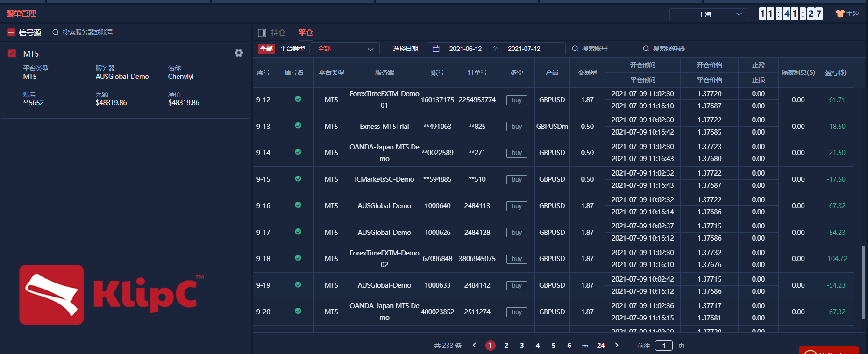
Task: Click search icon for server or account
Action: 56,32
